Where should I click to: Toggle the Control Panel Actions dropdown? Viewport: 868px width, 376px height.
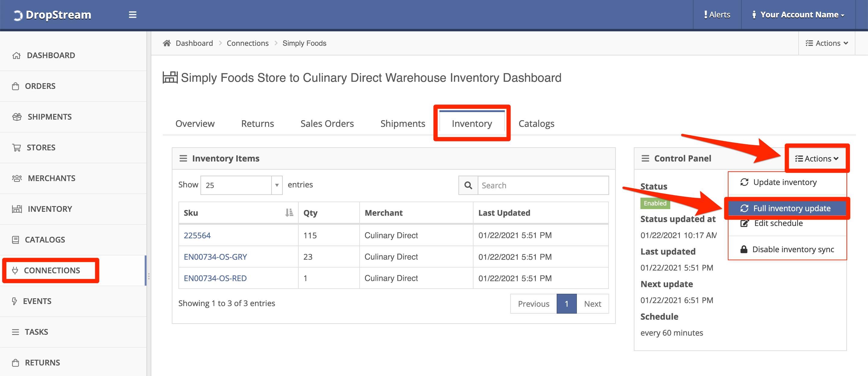click(x=817, y=159)
